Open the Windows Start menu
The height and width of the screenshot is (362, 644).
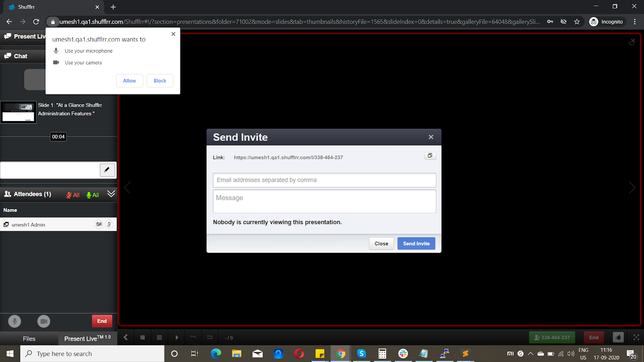(10, 354)
